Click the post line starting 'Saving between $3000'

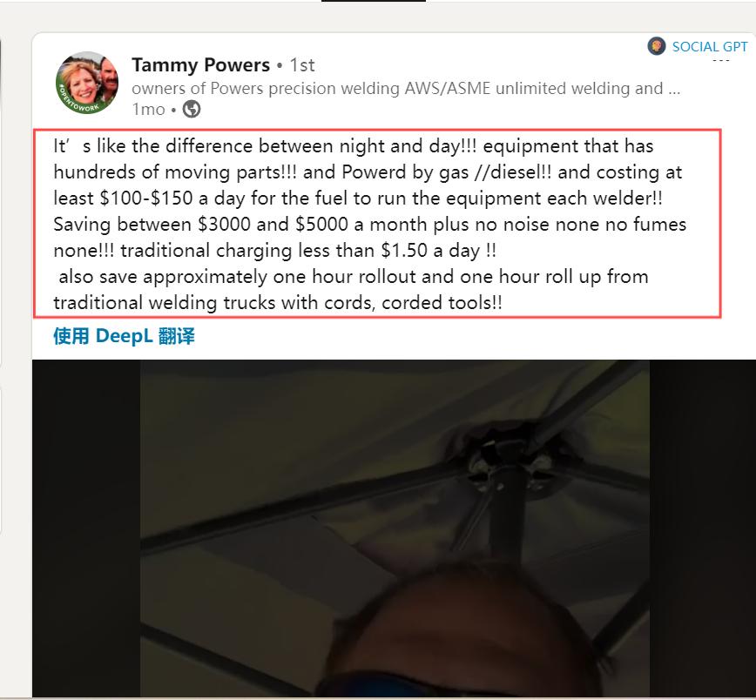tap(370, 225)
